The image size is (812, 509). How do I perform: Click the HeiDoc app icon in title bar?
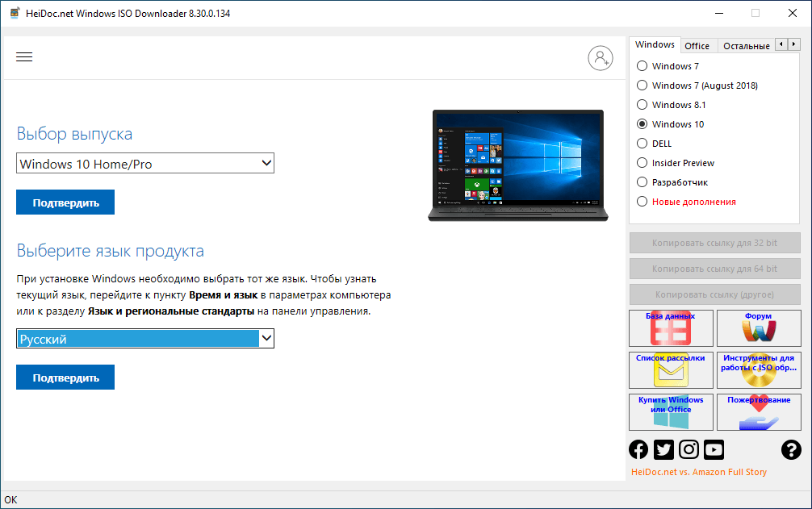[x=15, y=13]
